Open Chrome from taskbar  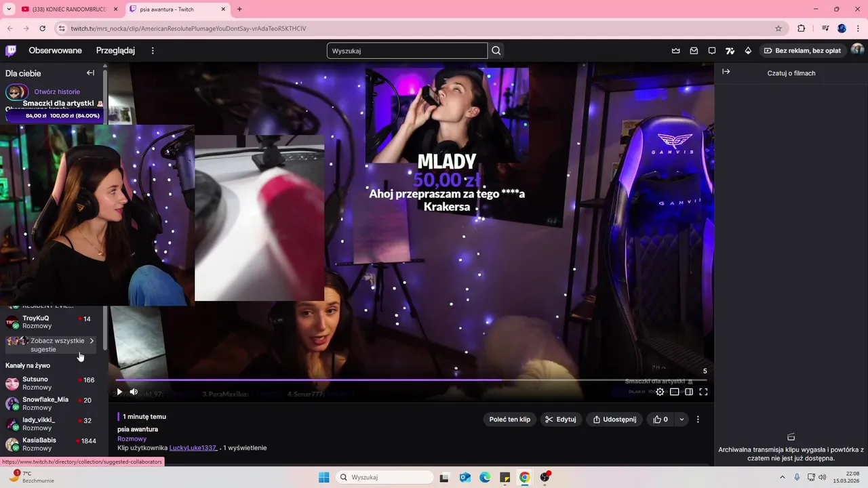(525, 477)
